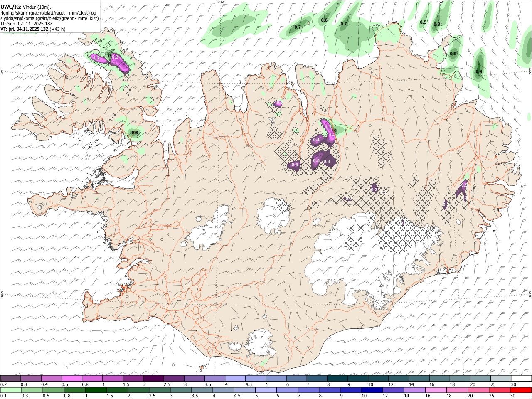Pick the light gray 25 swatch in the top legend row
Viewport: 532px width, 399px height.
[x=501, y=379]
